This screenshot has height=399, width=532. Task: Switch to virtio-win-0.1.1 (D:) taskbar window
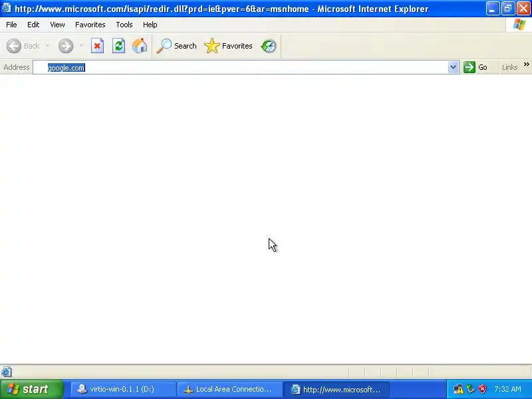pos(124,389)
